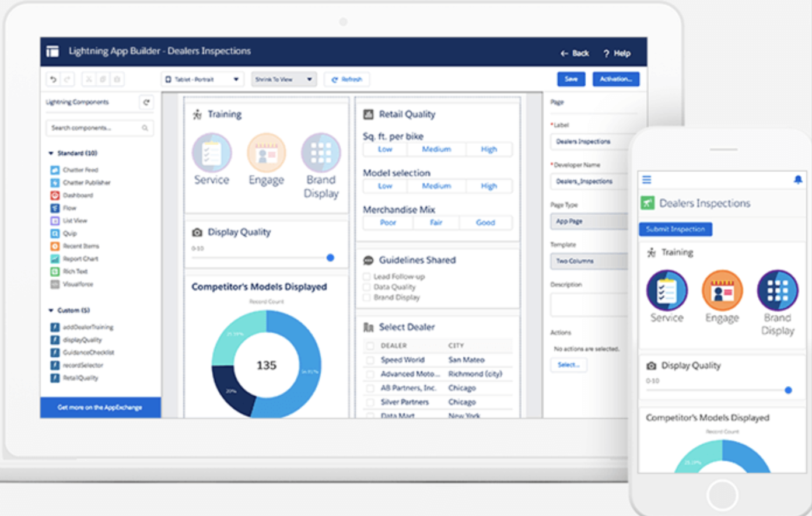Viewport: 812px width, 516px height.
Task: Click the search magnifier in components search
Action: 145,128
